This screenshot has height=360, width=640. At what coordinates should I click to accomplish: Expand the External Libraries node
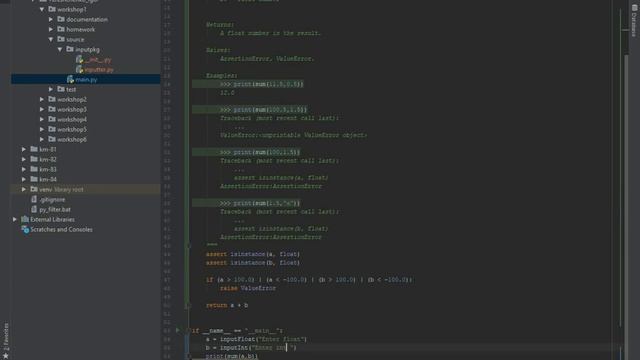15,219
